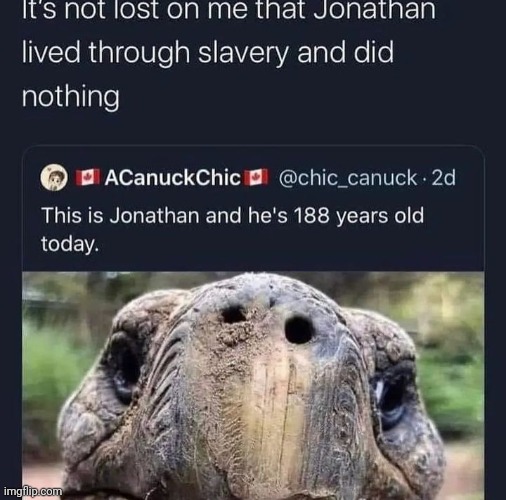The width and height of the screenshot is (506, 500).
Task: Click the word 'nothing' in main tweet
Action: click(70, 97)
